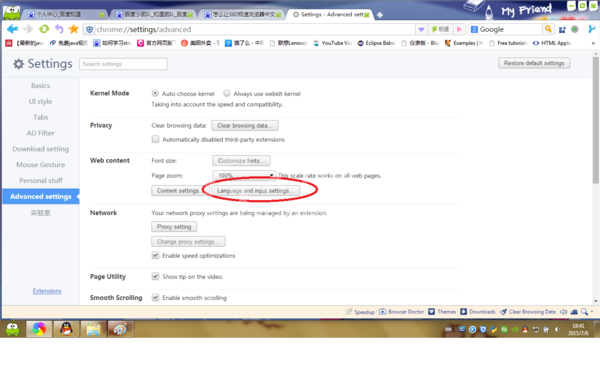Click the shield icon in address bar

point(90,29)
